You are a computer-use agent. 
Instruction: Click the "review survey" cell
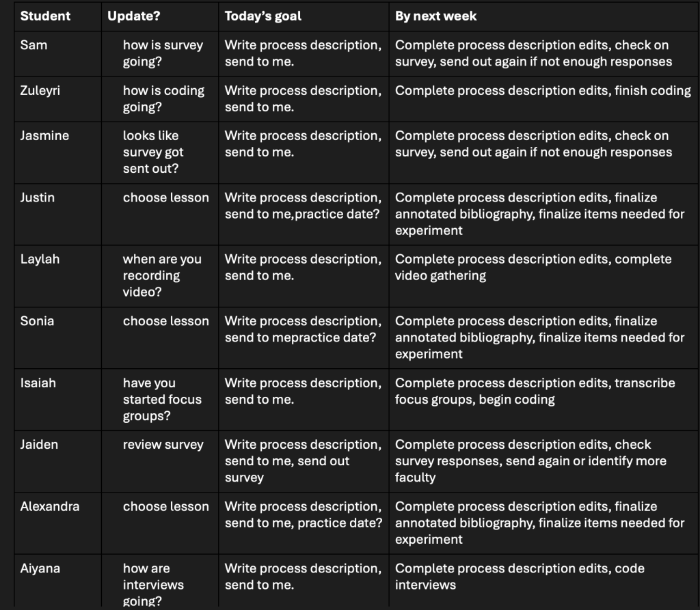[x=163, y=445]
